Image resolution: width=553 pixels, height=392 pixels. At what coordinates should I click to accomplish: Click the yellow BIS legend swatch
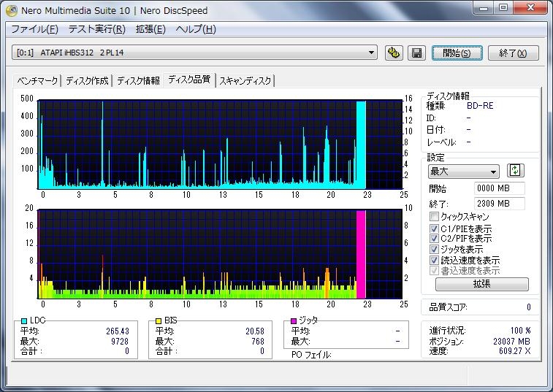tap(159, 320)
